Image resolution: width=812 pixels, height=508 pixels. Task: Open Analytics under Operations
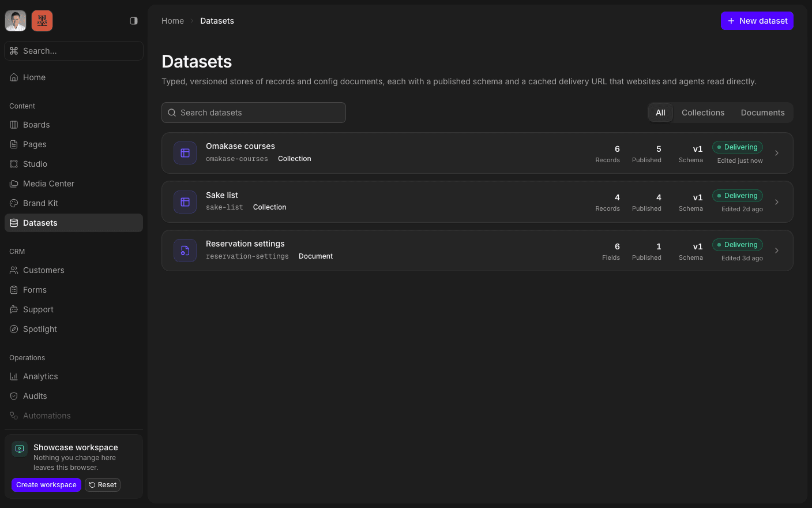[x=74, y=376]
